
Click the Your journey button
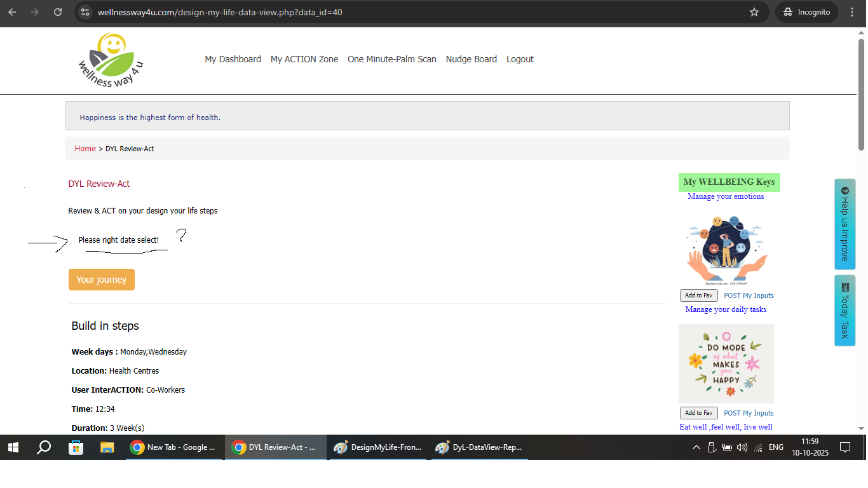[102, 280]
